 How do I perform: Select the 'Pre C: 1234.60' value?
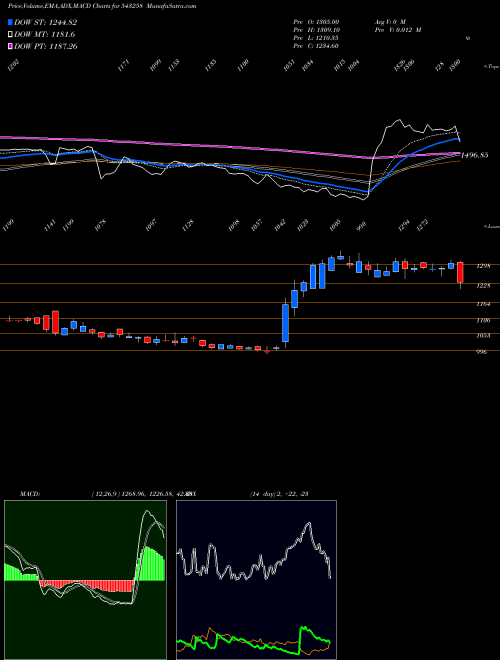[316, 46]
